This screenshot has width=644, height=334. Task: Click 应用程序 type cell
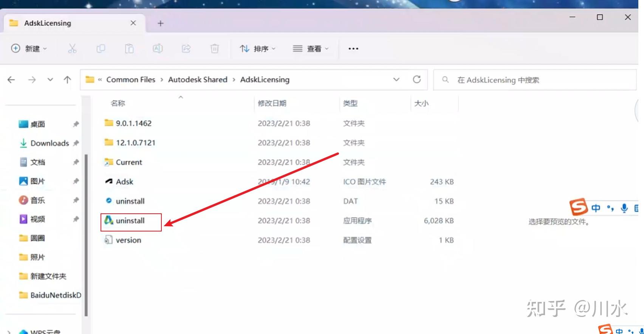pyautogui.click(x=358, y=221)
